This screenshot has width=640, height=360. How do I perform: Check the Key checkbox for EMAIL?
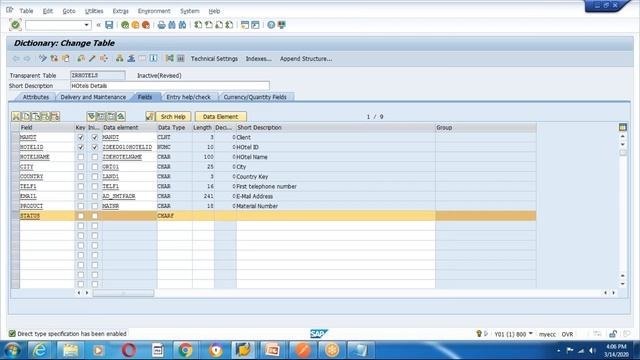point(80,196)
